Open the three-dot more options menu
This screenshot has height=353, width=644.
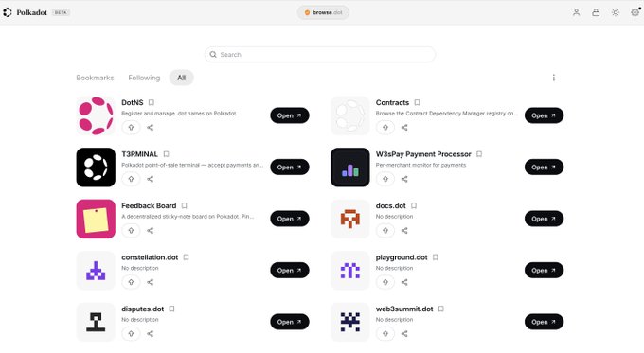pyautogui.click(x=554, y=78)
